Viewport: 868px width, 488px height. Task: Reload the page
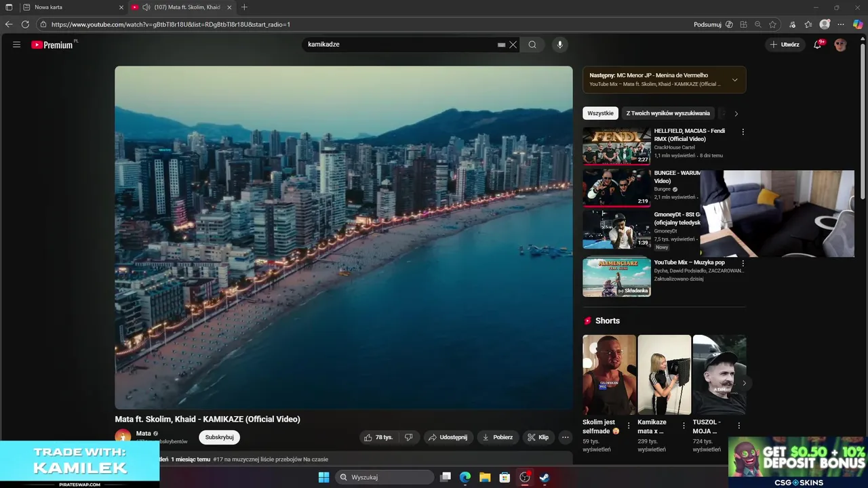25,24
